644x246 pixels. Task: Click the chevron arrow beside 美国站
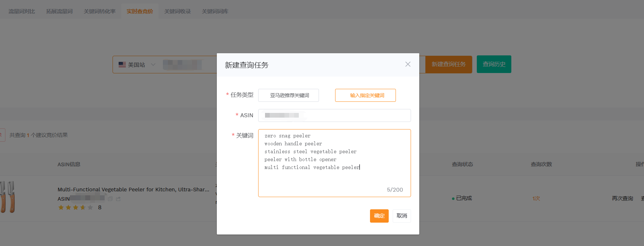pyautogui.click(x=153, y=65)
